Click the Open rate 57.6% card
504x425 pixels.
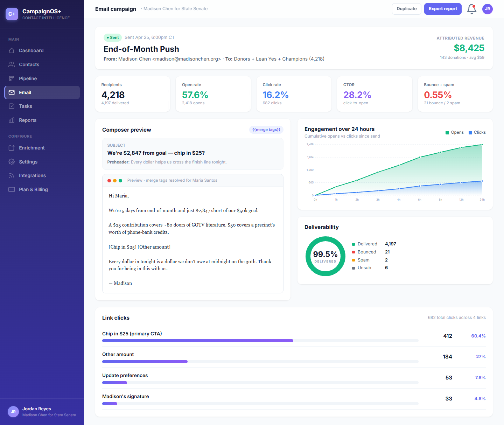[x=213, y=94]
